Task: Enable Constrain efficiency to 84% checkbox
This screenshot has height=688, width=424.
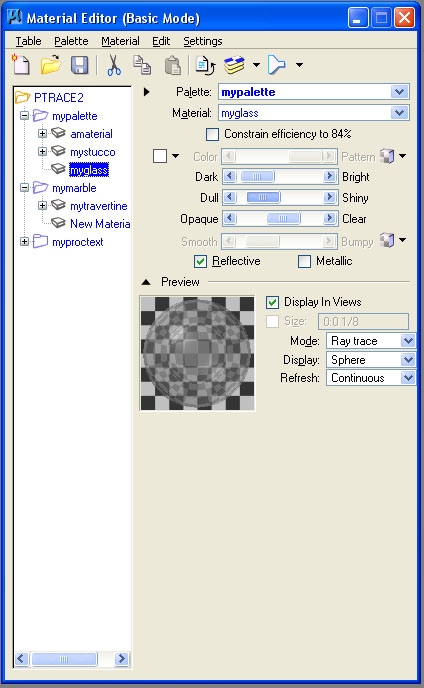Action: (212, 134)
